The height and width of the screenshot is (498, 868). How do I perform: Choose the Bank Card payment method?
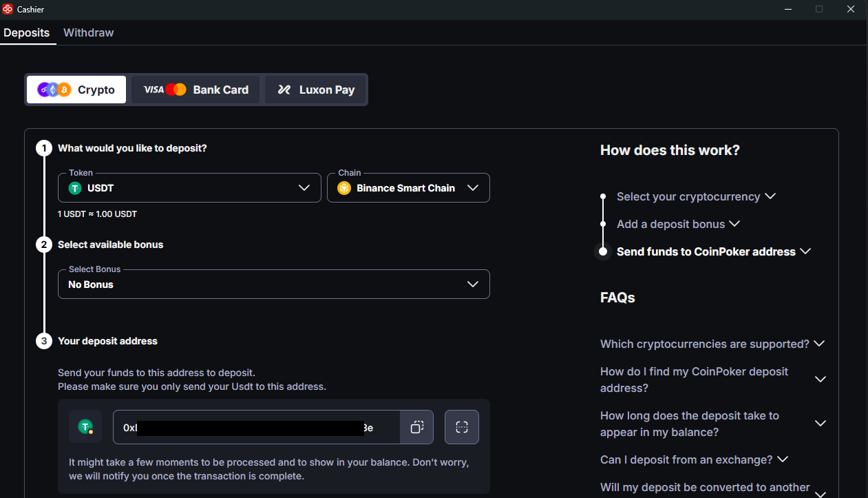tap(195, 90)
